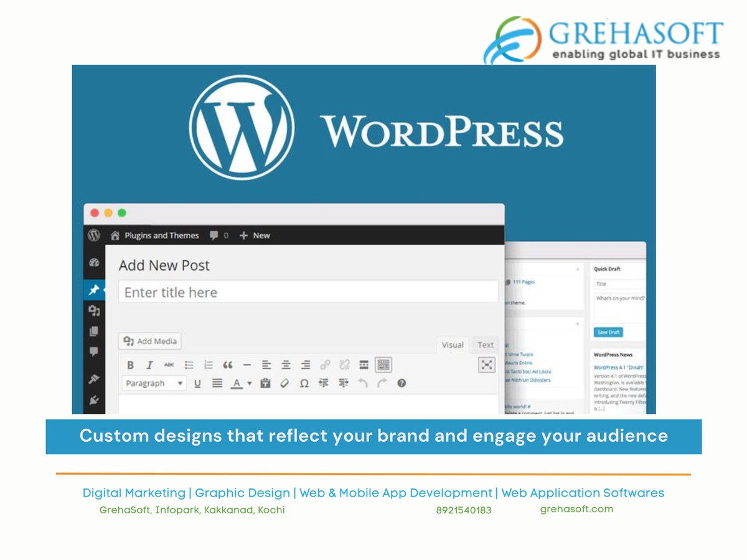The image size is (747, 560).
Task: Click the Enter title here field
Action: click(308, 291)
